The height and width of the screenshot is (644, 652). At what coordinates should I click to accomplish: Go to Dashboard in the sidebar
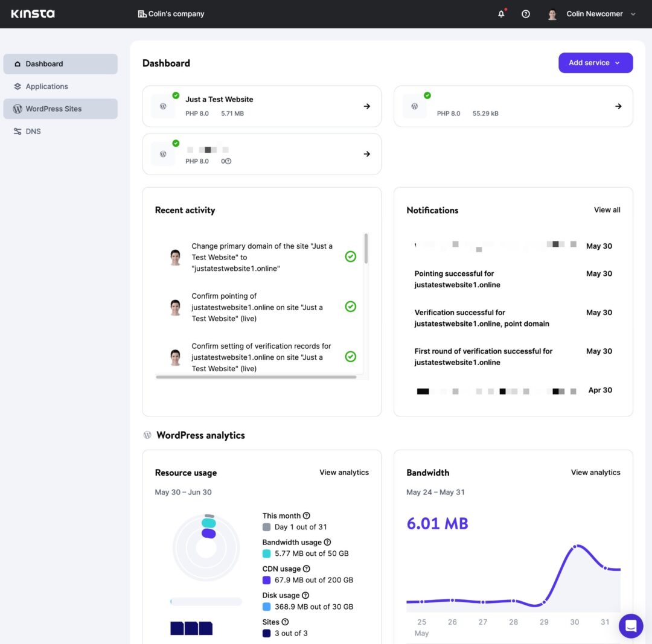[x=44, y=63]
